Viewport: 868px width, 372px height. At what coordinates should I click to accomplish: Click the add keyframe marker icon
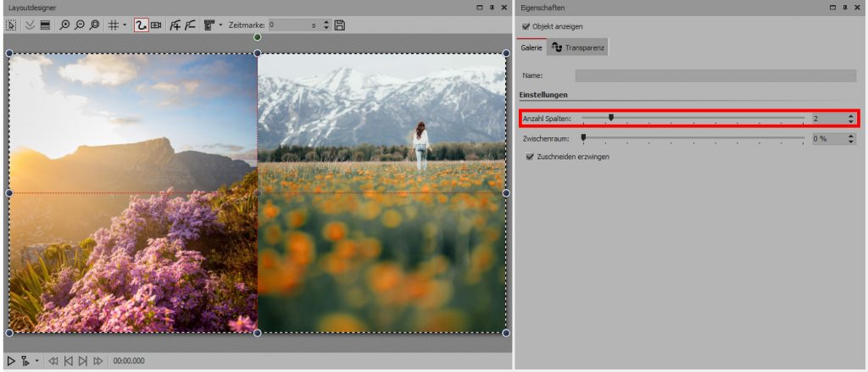pos(175,25)
